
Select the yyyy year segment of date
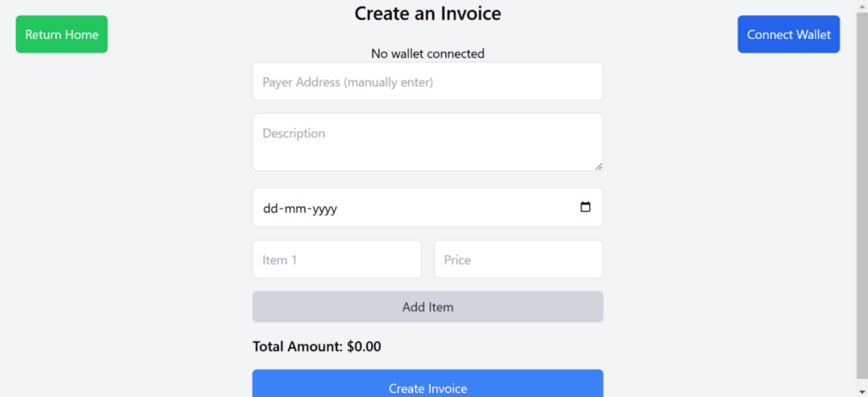pos(325,209)
